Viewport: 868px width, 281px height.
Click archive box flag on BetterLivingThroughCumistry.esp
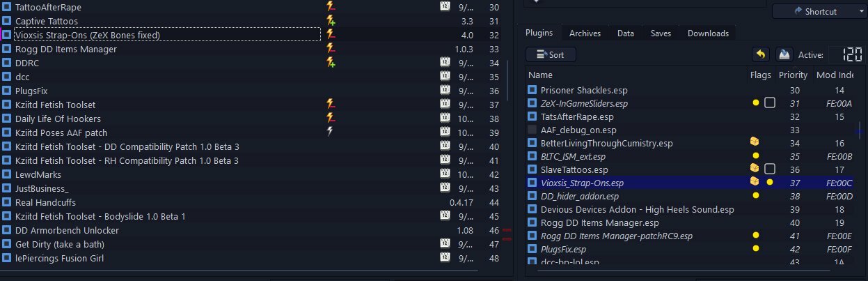point(754,142)
